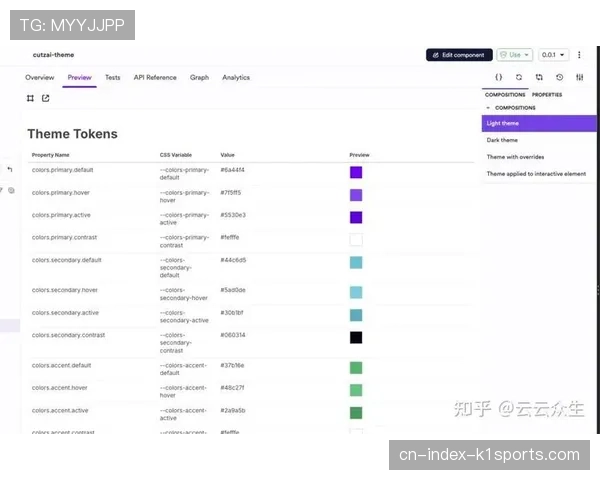Open the Graph tab
The image size is (600, 480).
(x=199, y=77)
